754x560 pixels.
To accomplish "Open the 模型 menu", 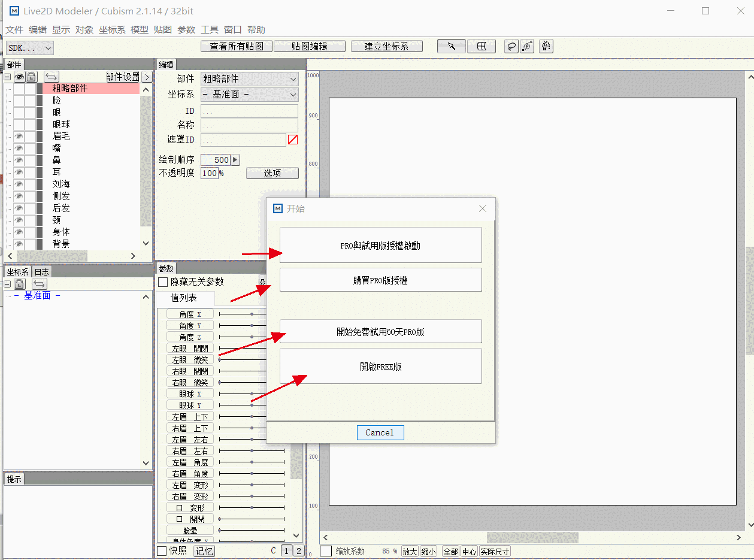I will pyautogui.click(x=139, y=29).
